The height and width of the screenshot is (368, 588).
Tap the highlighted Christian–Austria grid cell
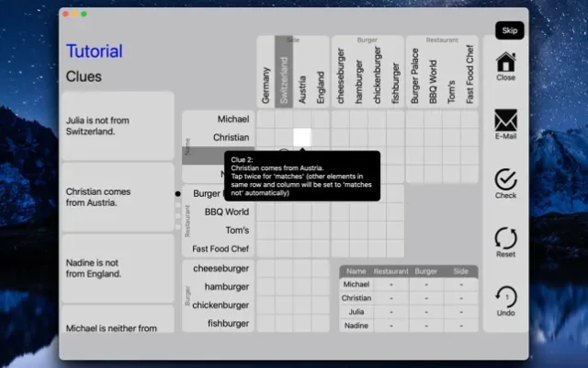click(302, 137)
